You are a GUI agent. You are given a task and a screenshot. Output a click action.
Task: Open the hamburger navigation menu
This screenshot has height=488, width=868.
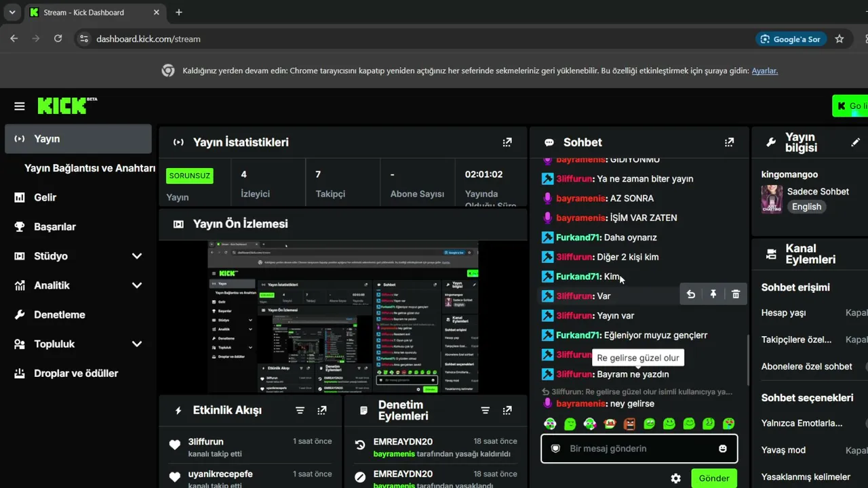(x=20, y=106)
